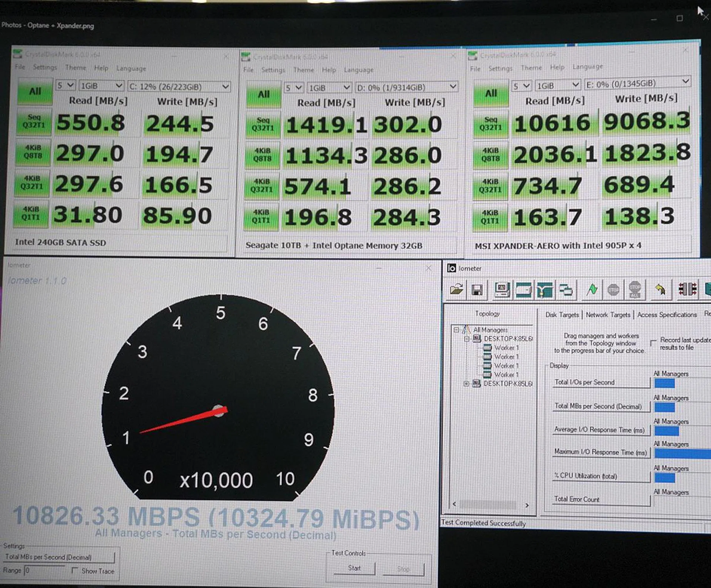Image resolution: width=711 pixels, height=588 pixels.
Task: Click the Start New Network Worker icon
Action: (x=544, y=290)
